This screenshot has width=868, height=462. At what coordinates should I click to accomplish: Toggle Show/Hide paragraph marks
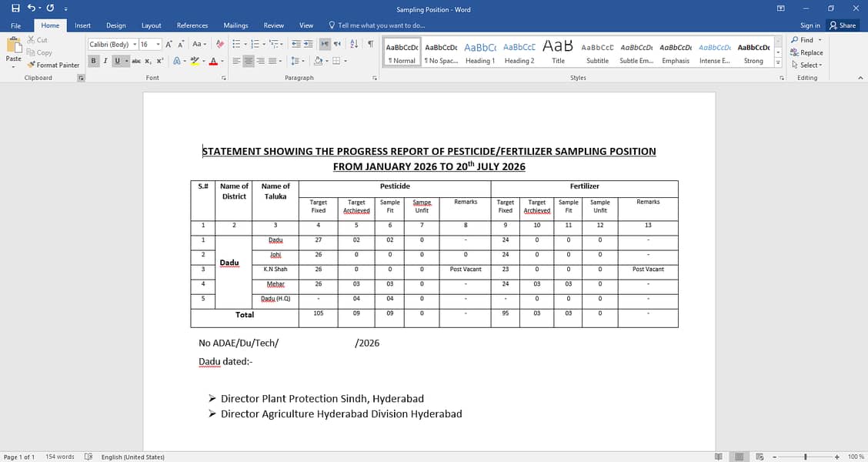370,45
